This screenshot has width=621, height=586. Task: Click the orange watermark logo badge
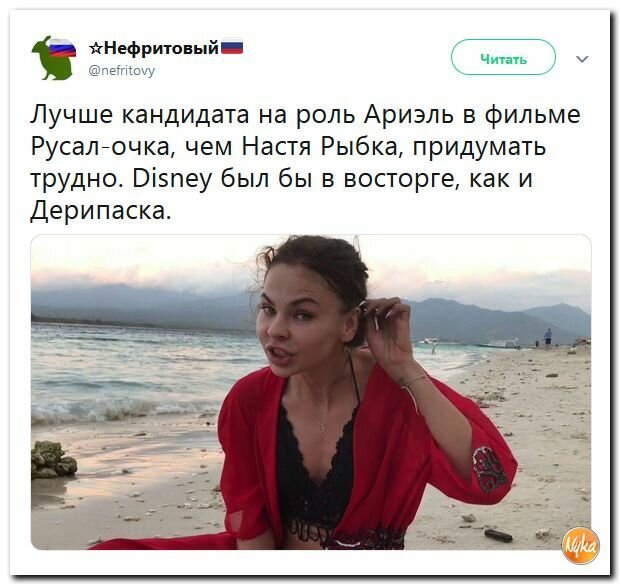coord(580,546)
